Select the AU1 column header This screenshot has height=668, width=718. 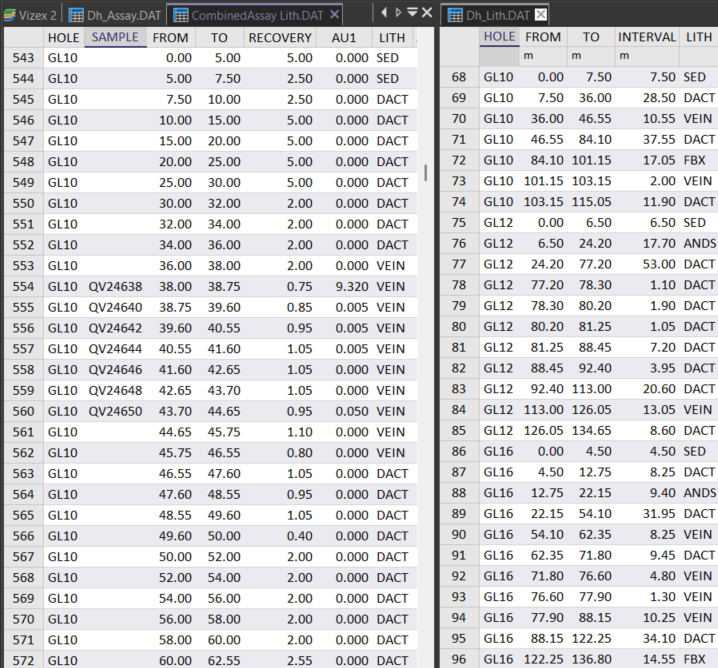click(x=345, y=37)
